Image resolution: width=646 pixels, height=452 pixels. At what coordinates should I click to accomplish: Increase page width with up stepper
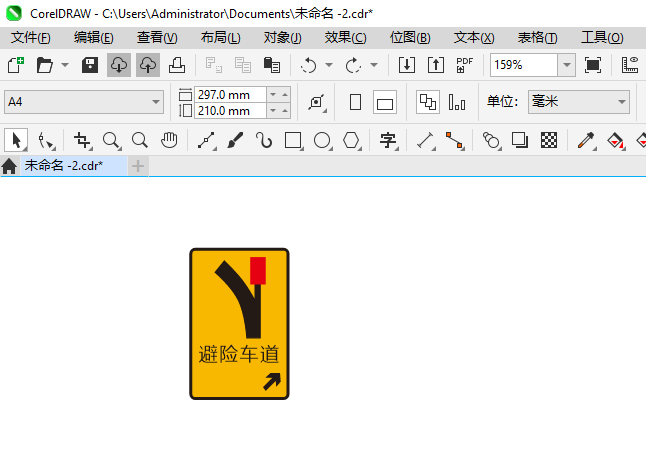285,95
